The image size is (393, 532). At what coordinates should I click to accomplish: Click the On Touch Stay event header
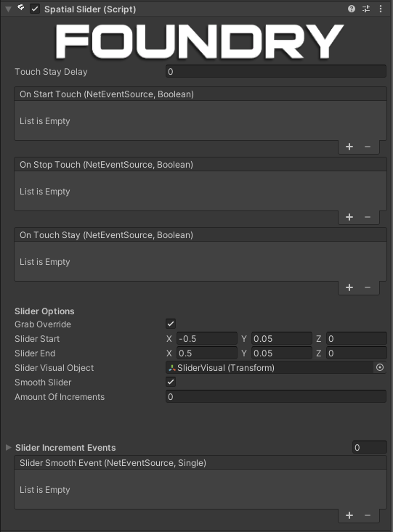(200, 234)
